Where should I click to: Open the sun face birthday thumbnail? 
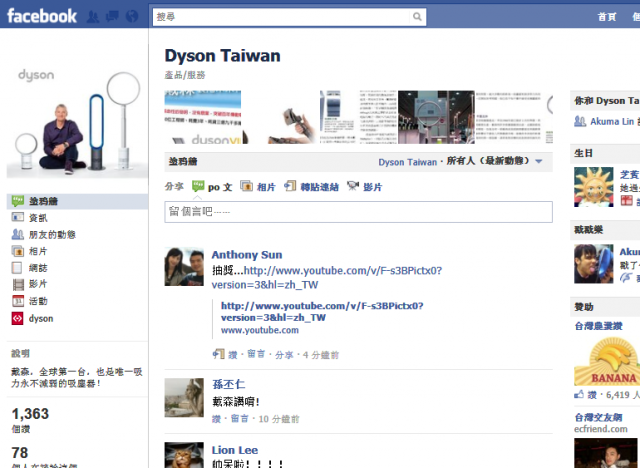(x=593, y=187)
